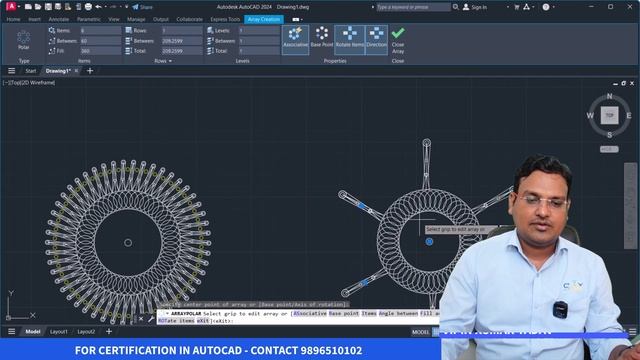Click the Rows Between distance field
The image size is (640, 360).
182,41
